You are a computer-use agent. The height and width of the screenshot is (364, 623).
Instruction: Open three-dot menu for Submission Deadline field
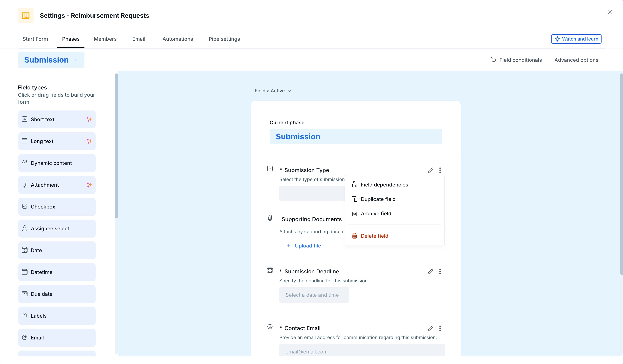[x=440, y=271]
